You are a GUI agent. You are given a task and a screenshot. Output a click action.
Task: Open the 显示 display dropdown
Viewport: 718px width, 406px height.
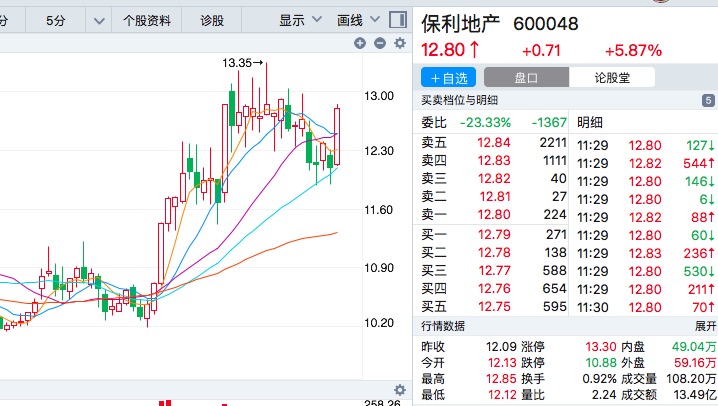[300, 20]
